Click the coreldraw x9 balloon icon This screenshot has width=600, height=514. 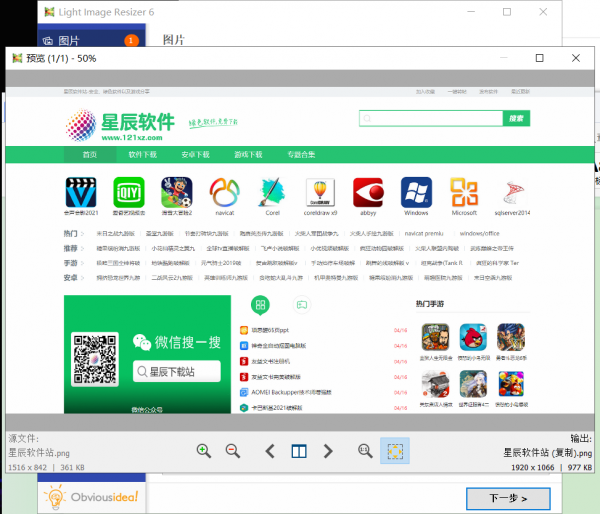pos(320,192)
